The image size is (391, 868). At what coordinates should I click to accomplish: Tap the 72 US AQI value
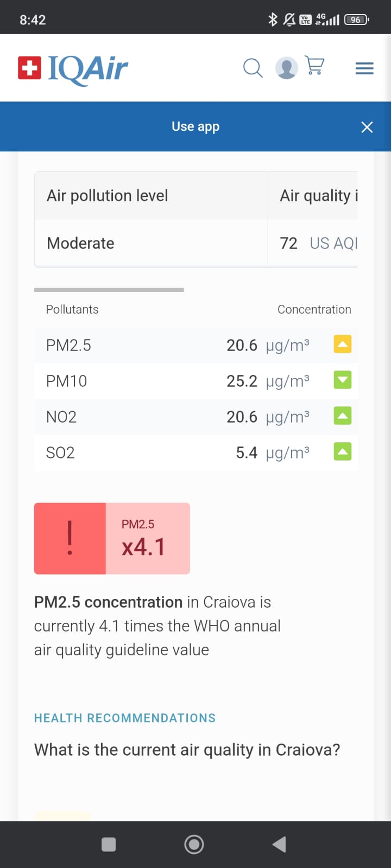point(318,244)
